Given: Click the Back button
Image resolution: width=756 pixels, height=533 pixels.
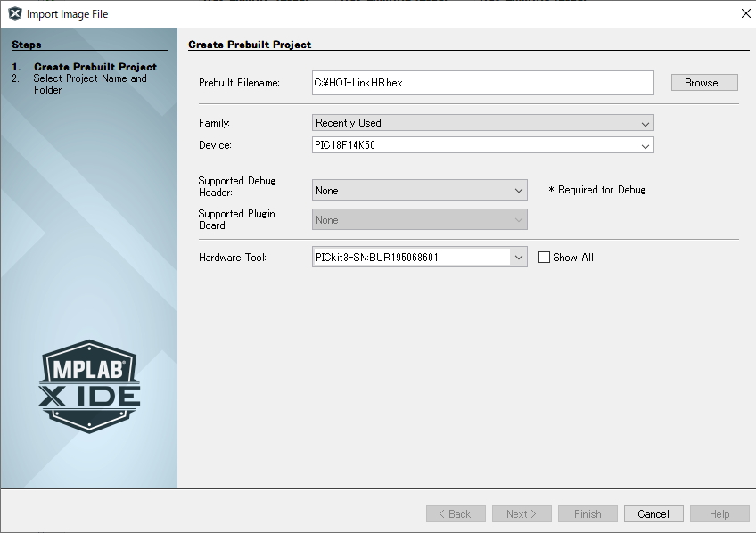Looking at the screenshot, I should tap(456, 513).
